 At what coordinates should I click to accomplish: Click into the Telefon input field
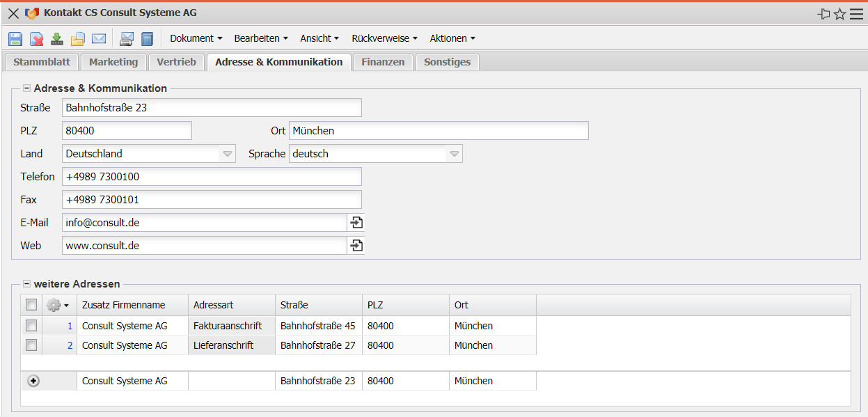212,177
